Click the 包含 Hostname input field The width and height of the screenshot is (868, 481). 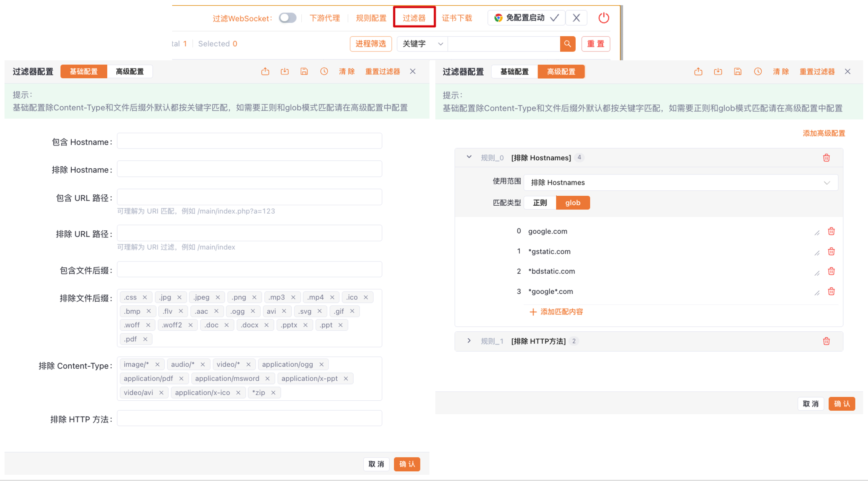click(x=249, y=141)
